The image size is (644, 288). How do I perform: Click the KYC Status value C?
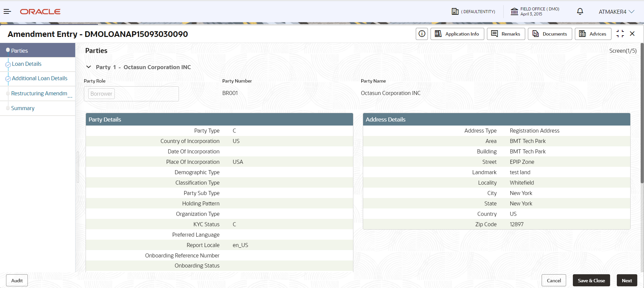(x=234, y=224)
